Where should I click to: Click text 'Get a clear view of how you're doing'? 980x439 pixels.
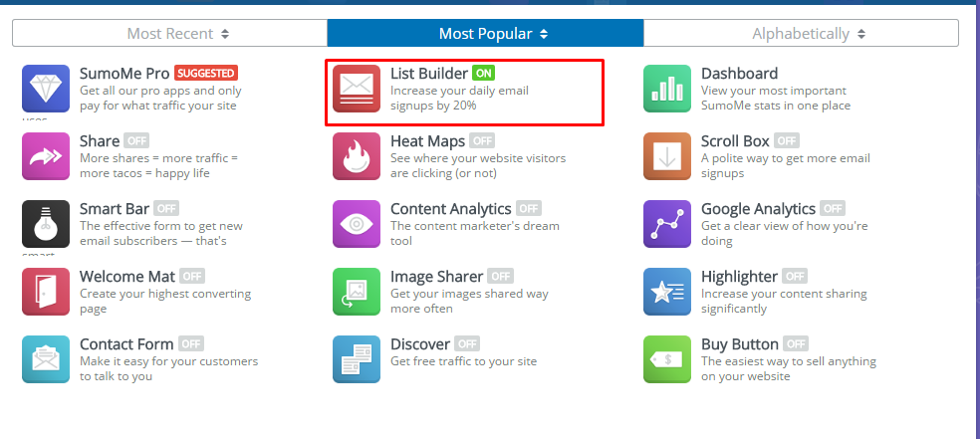click(x=785, y=233)
